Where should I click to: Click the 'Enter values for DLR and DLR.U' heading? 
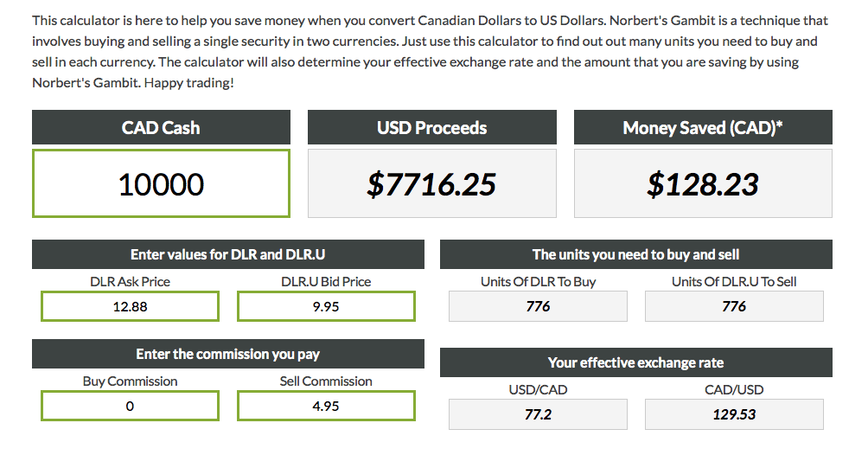228,254
